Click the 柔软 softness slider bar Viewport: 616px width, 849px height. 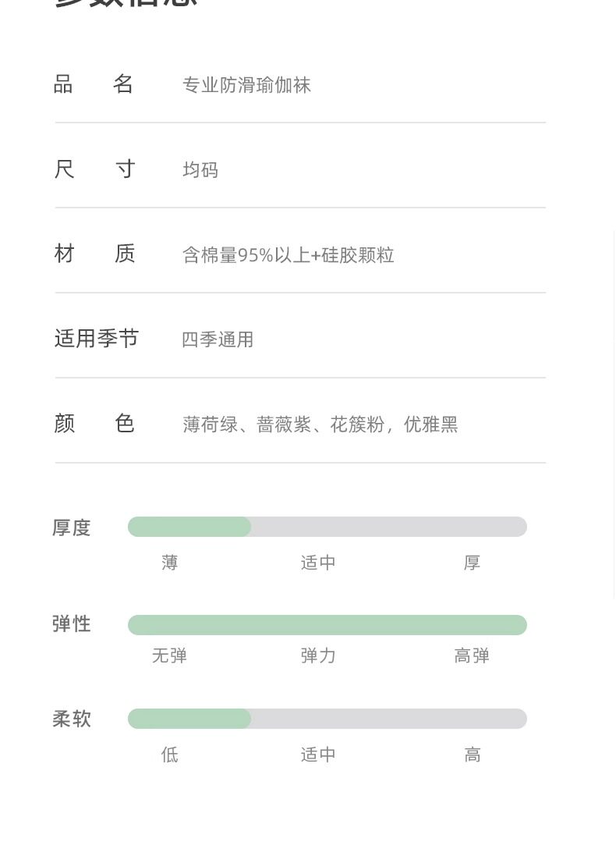(327, 719)
